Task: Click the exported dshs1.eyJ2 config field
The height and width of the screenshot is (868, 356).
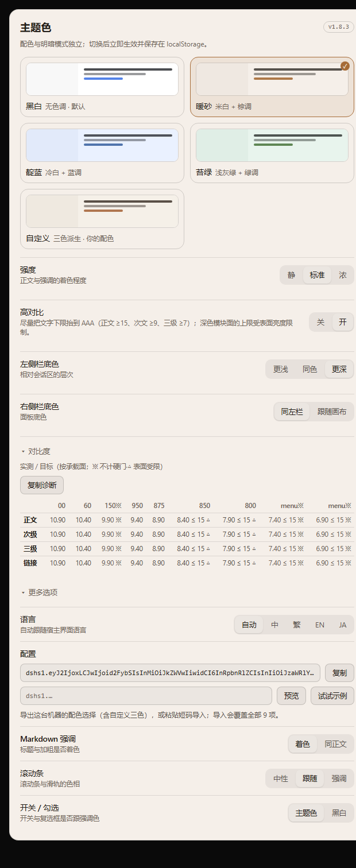Action: point(170,673)
